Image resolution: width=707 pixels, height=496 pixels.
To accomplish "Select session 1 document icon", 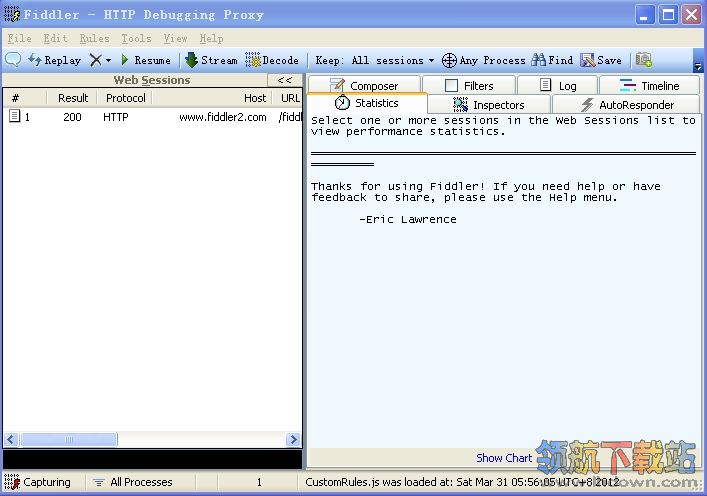I will point(14,116).
